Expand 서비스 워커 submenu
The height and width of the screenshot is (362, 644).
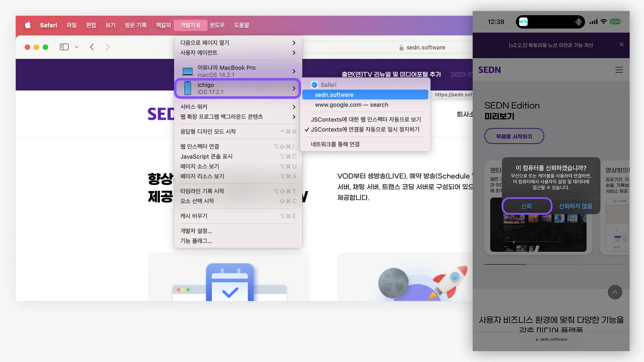(238, 107)
